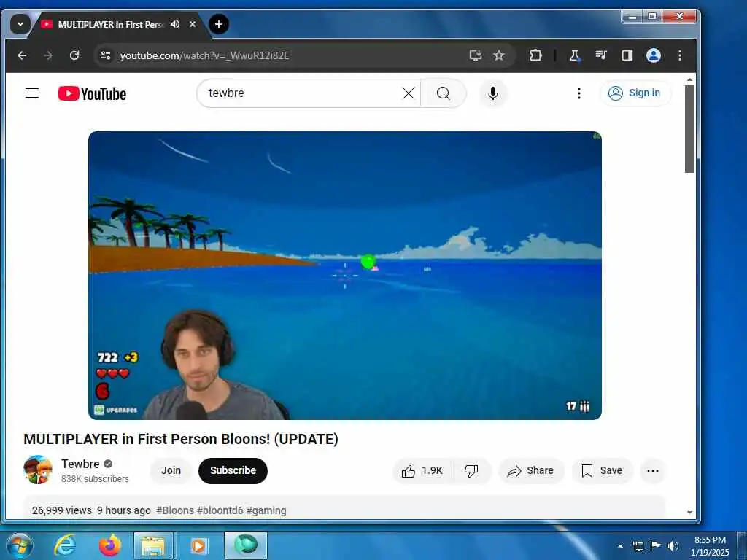Screen dimensions: 747x560
Task: Save the video to a playlist
Action: [x=602, y=471]
